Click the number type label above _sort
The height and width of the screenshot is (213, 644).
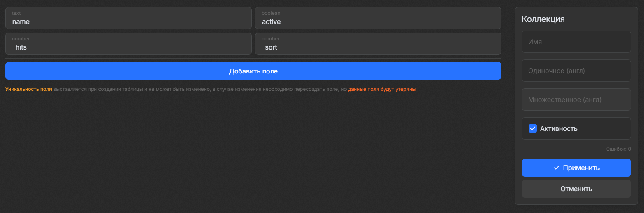point(270,39)
